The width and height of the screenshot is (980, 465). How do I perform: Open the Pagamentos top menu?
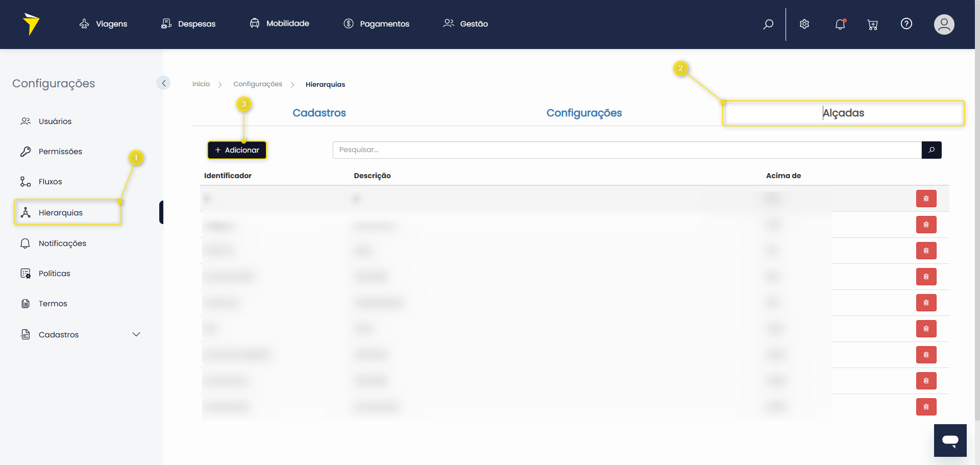[377, 24]
